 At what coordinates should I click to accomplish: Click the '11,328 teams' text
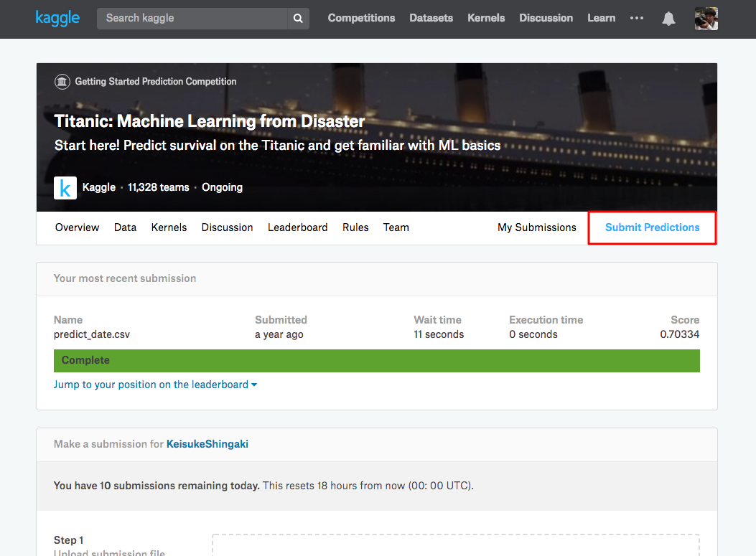click(x=158, y=187)
